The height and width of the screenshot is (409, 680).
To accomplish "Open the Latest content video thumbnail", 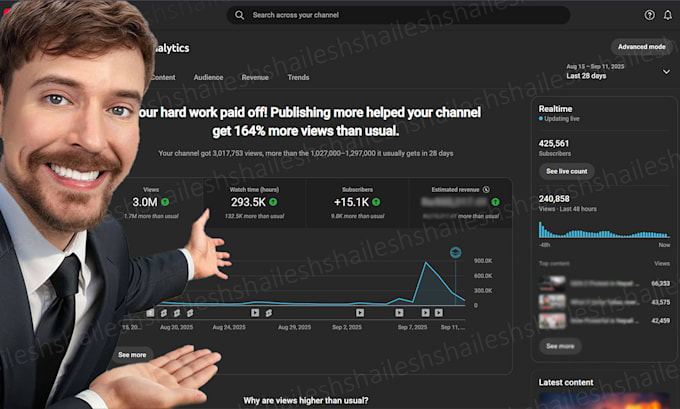I will click(604, 401).
